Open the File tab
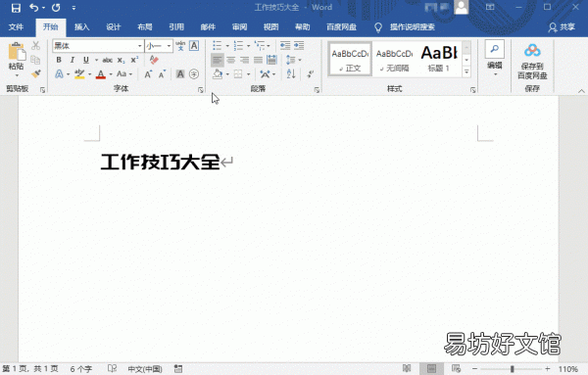 tap(16, 27)
